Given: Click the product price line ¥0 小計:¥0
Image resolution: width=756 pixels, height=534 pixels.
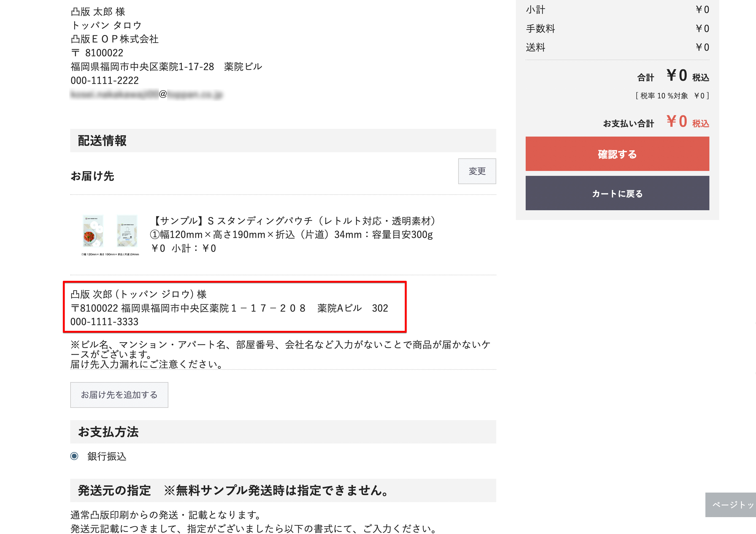Looking at the screenshot, I should pyautogui.click(x=184, y=248).
